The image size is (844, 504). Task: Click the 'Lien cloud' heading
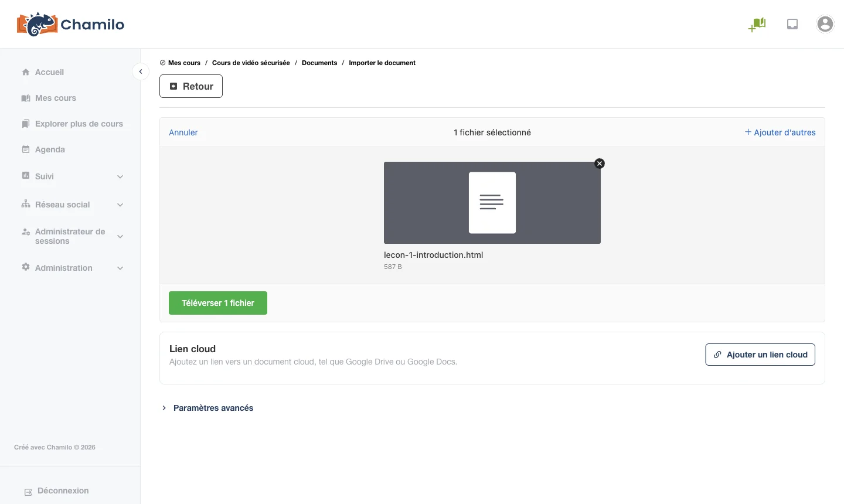point(192,349)
